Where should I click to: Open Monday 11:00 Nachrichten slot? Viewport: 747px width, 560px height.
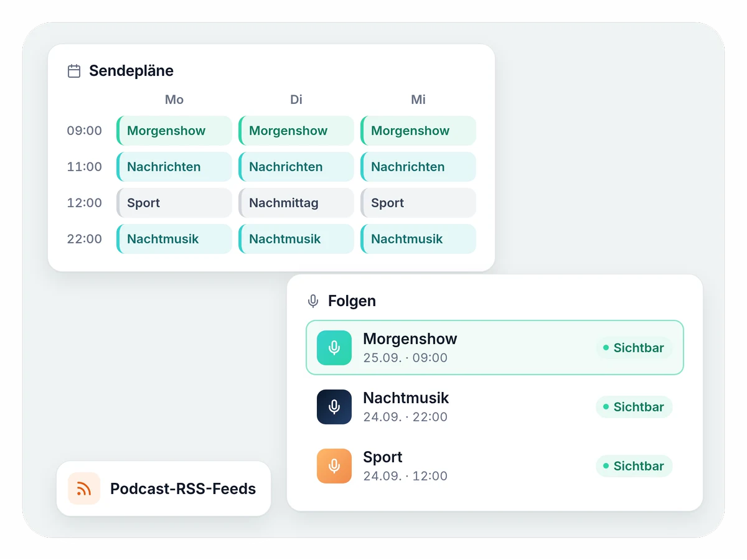click(174, 167)
